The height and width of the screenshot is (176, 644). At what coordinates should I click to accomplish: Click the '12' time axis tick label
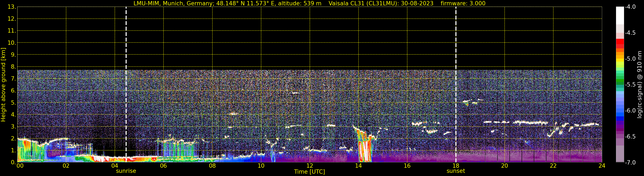pos(310,166)
